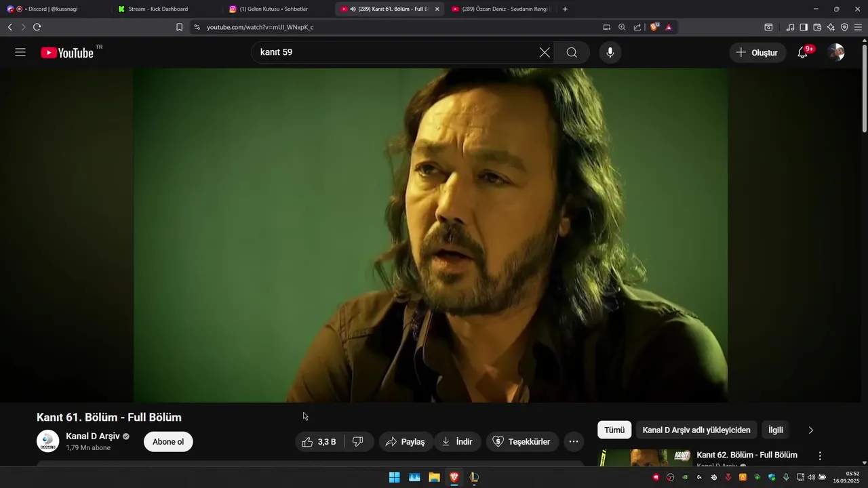868x488 pixels.
Task: Dislike the video with thumbs down
Action: pyautogui.click(x=358, y=442)
